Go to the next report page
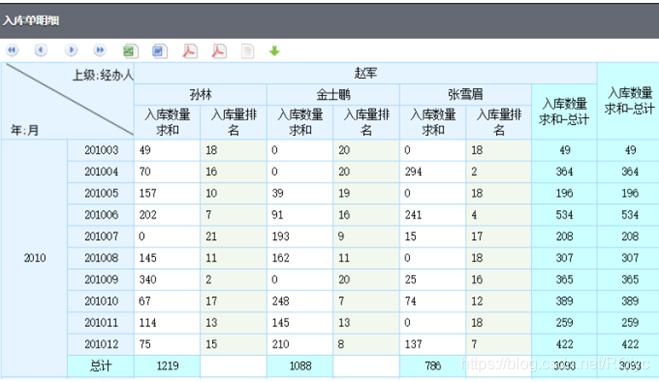659x382 pixels. (71, 50)
